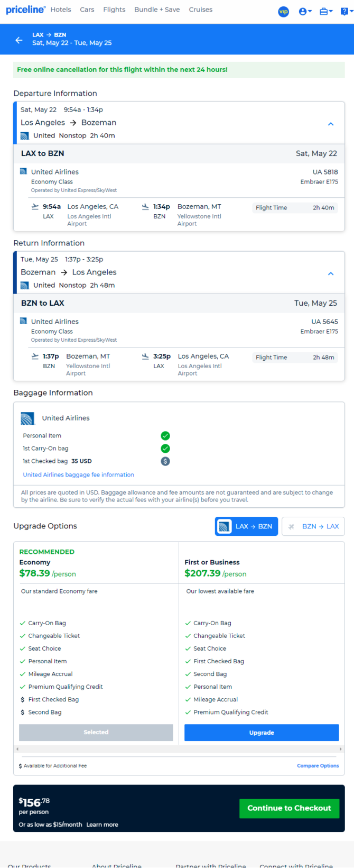Click green check for Personal Item
The height and width of the screenshot is (868, 354).
[x=165, y=436]
